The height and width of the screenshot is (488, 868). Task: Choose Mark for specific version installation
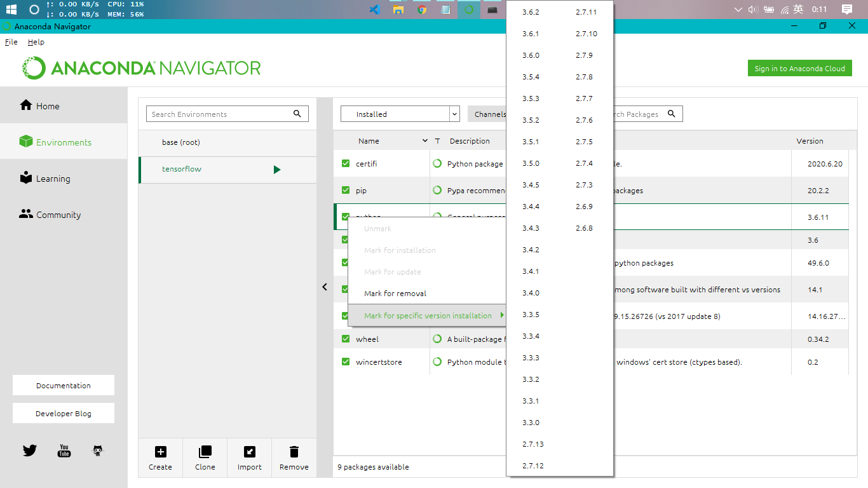tap(427, 315)
